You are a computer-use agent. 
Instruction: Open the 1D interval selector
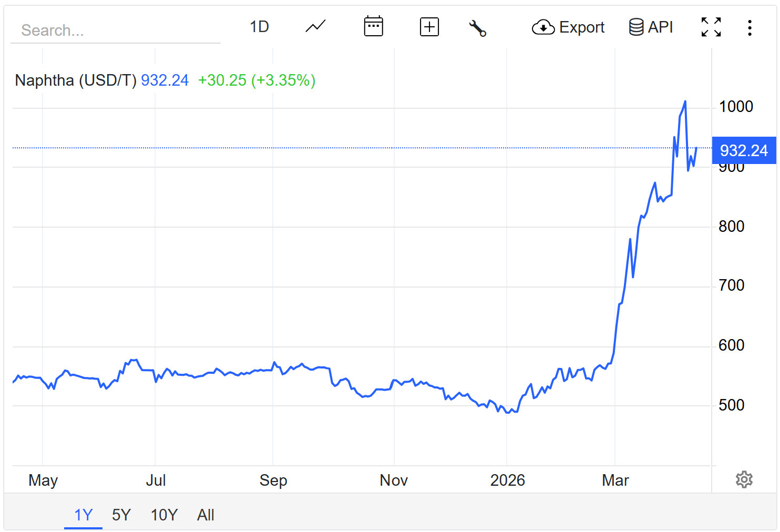point(259,27)
